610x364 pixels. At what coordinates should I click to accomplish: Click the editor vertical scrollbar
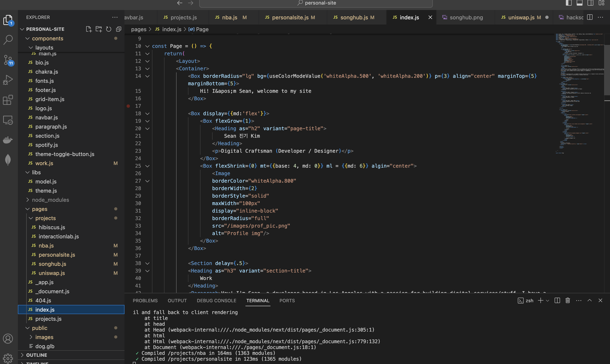[x=607, y=70]
